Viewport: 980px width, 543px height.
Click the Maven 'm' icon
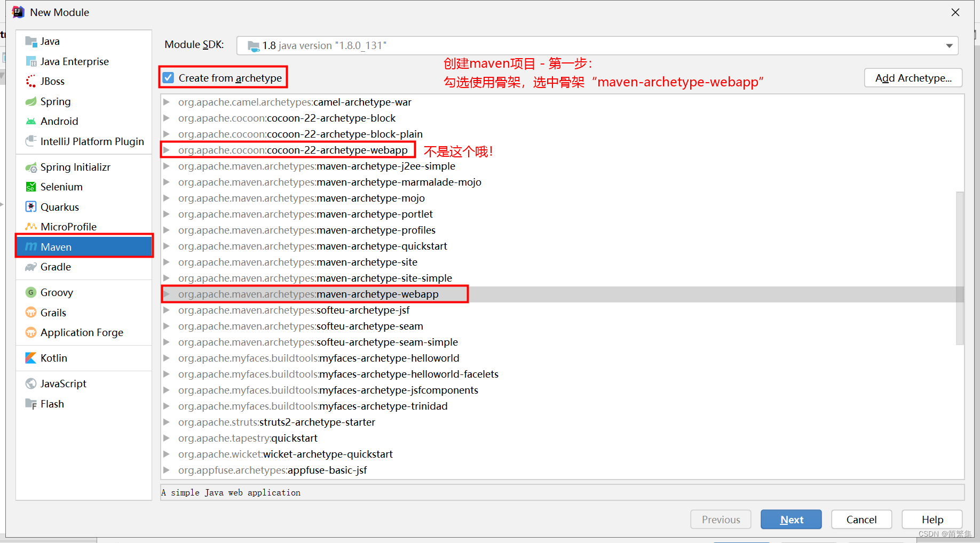click(31, 247)
